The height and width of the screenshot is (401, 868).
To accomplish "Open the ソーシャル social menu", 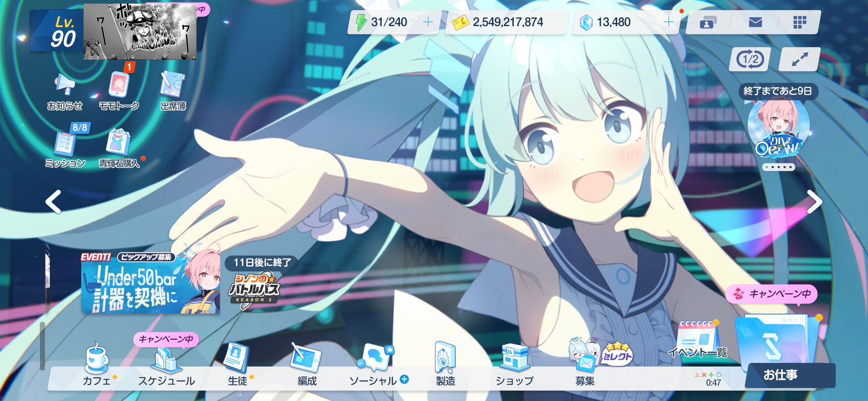I will click(x=374, y=365).
